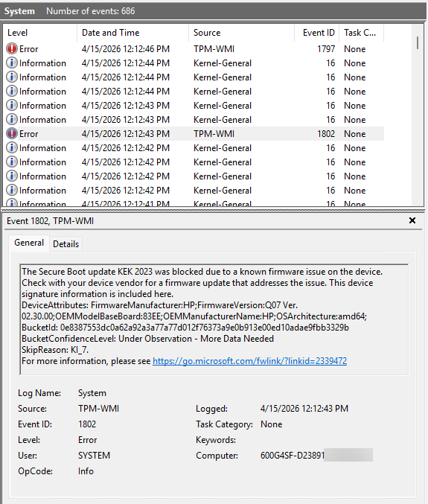Click the OpCode value Info

tap(86, 471)
